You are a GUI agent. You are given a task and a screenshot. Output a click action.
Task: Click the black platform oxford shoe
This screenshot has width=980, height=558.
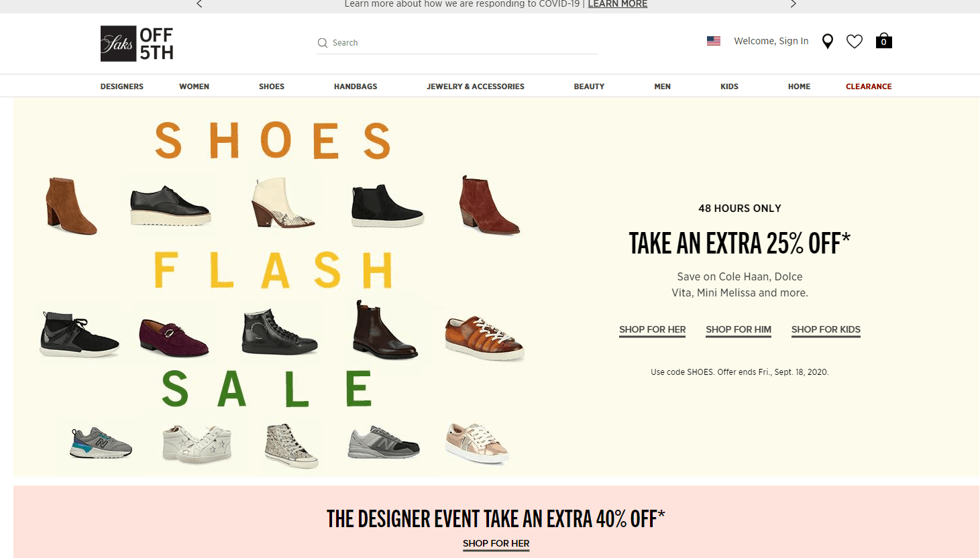click(170, 205)
